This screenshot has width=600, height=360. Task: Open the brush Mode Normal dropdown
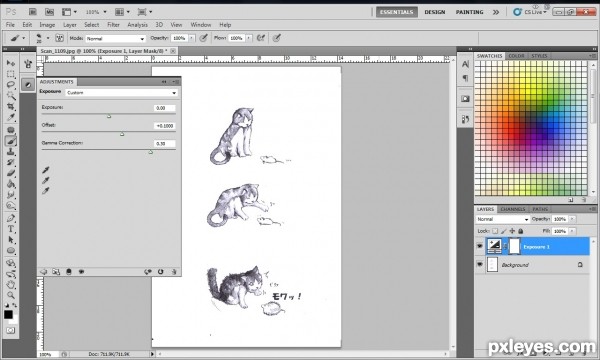click(x=116, y=39)
